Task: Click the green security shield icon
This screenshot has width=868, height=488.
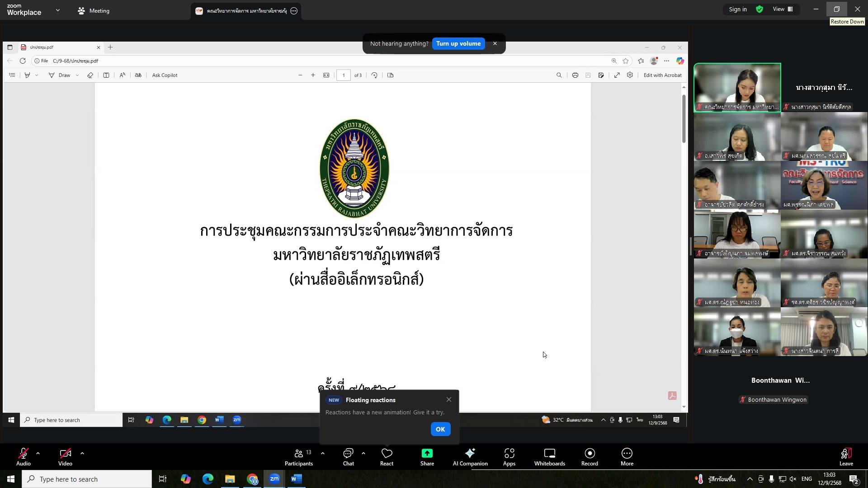Action: click(x=759, y=9)
